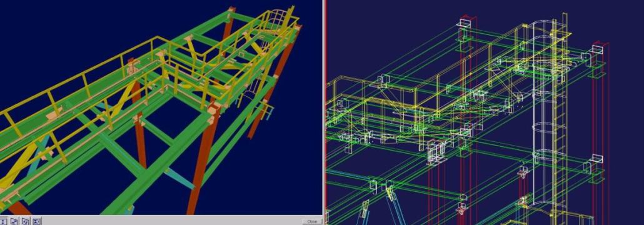This screenshot has height=225, width=644.
Task: Click the red divider between the two viewports
Action: coord(324,112)
